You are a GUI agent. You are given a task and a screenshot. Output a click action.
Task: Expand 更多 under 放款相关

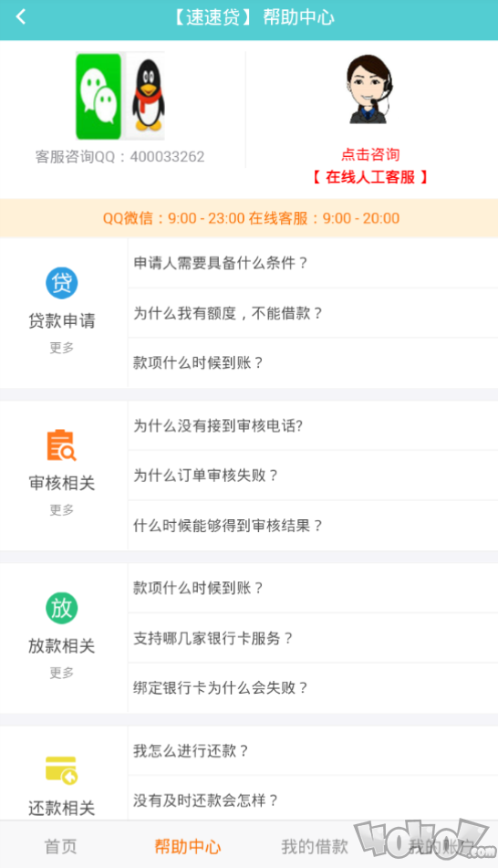61,673
